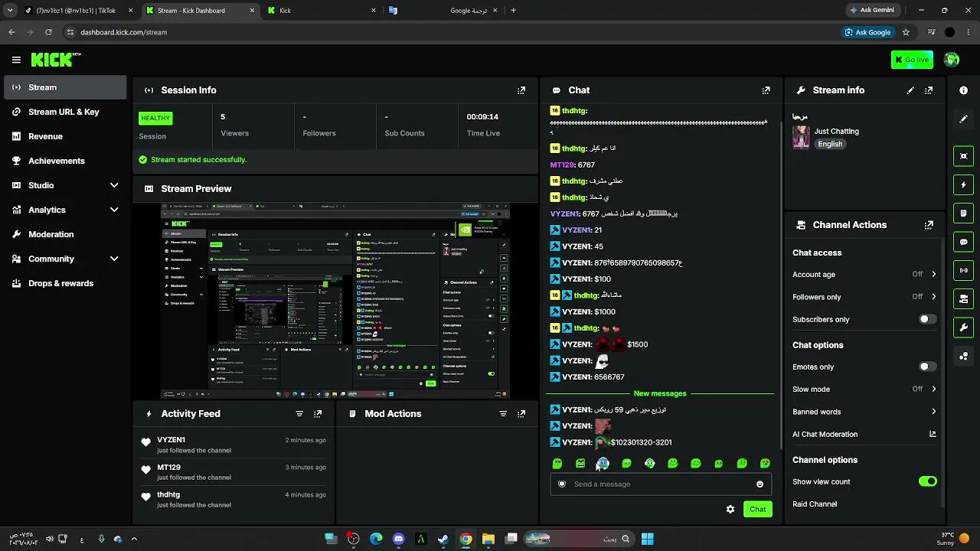Click the English language tag
This screenshot has width=980, height=551.
point(830,144)
